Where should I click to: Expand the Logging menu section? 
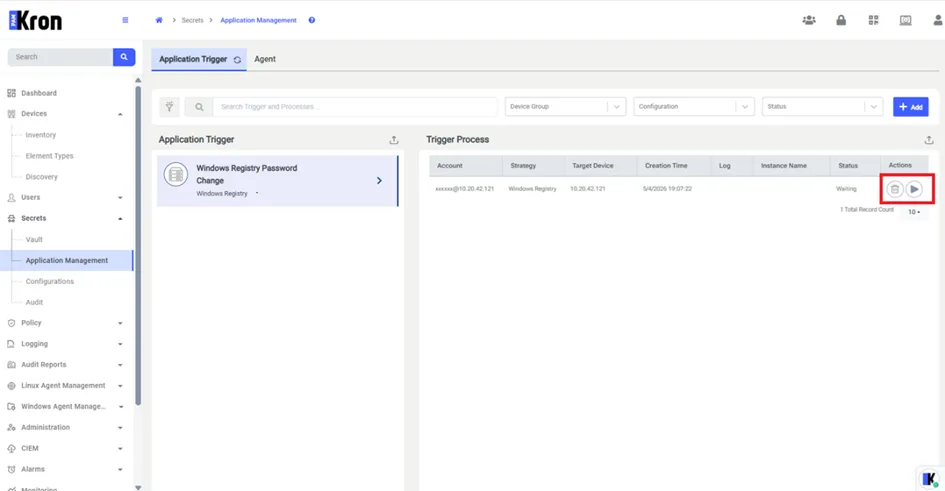[120, 344]
